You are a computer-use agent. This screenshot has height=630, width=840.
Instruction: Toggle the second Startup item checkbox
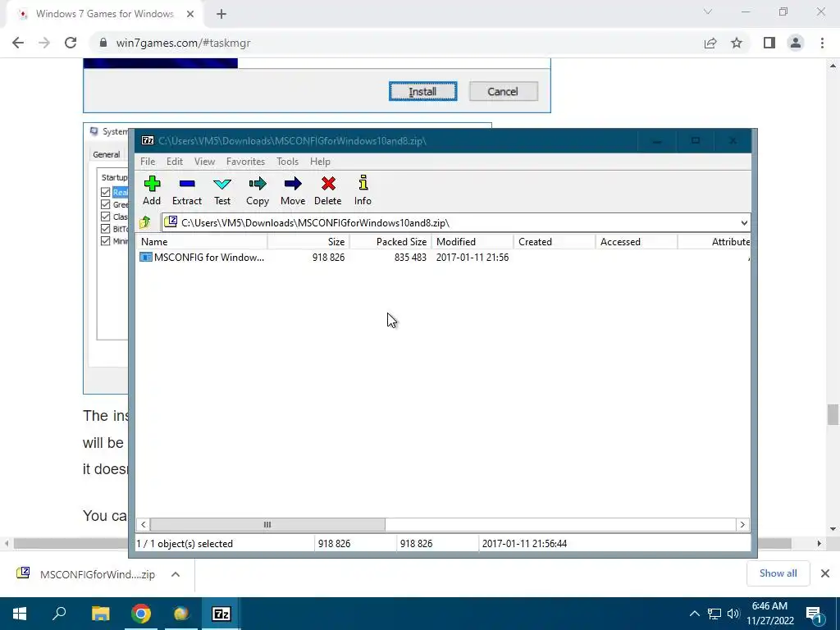click(x=106, y=204)
